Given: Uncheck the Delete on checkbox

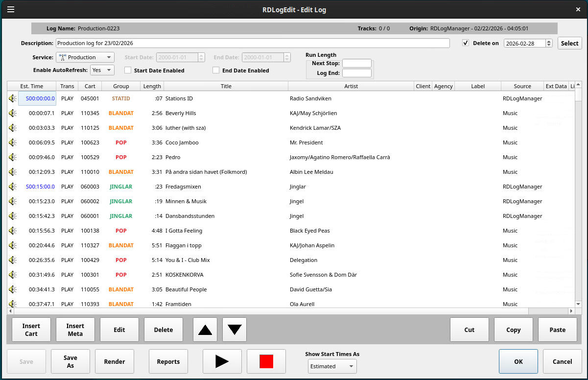Looking at the screenshot, I should point(466,43).
